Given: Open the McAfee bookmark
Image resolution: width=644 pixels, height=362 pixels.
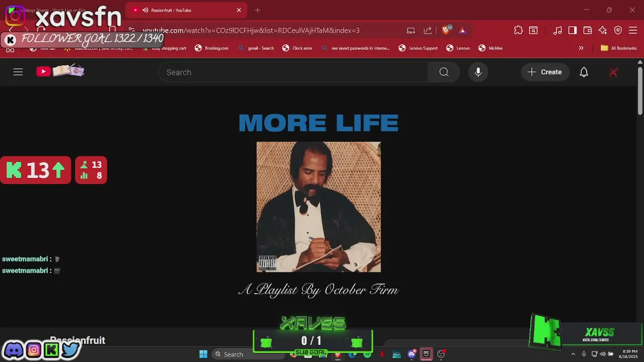Looking at the screenshot, I should (491, 48).
